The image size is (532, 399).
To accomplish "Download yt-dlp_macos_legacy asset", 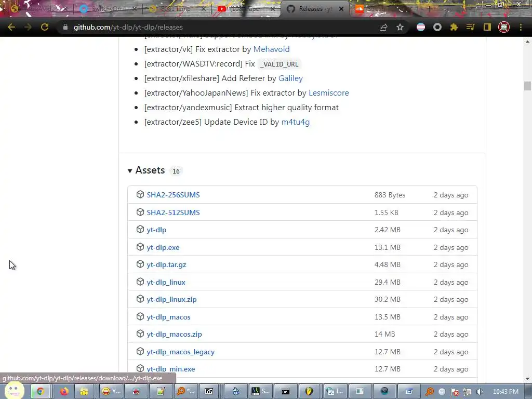I will [x=180, y=352].
